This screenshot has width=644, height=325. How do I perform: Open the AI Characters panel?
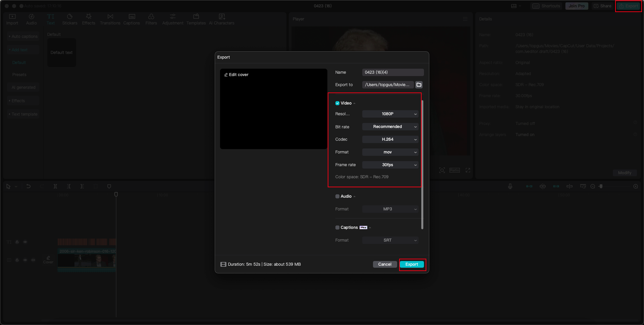click(221, 19)
